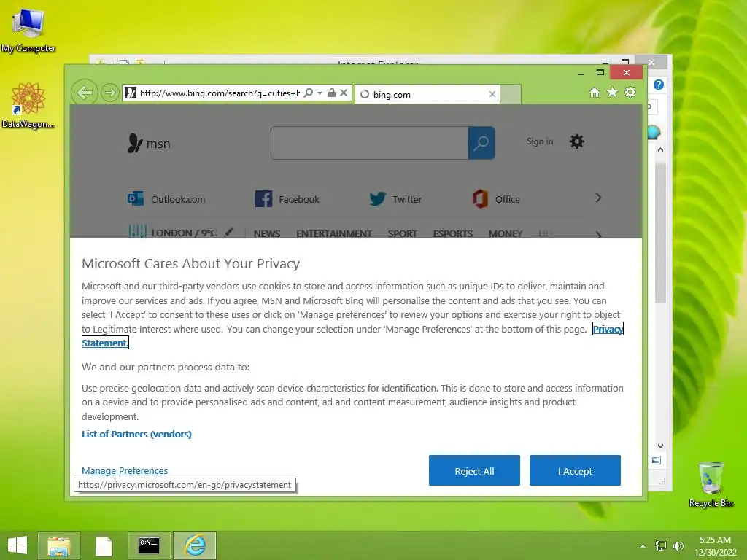The image size is (747, 560).
Task: Select the DataWagon desktop shortcut
Action: click(28, 105)
